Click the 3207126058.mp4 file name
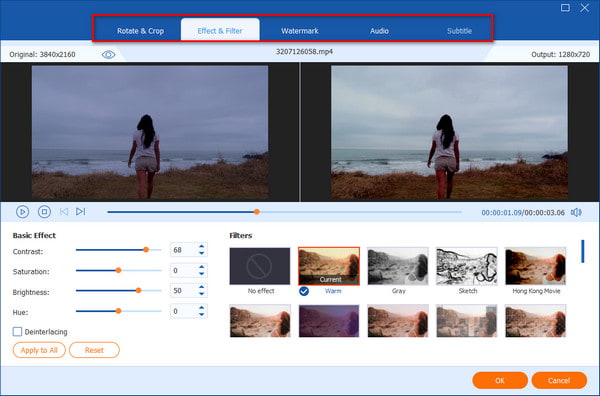This screenshot has width=600, height=396. pyautogui.click(x=305, y=52)
